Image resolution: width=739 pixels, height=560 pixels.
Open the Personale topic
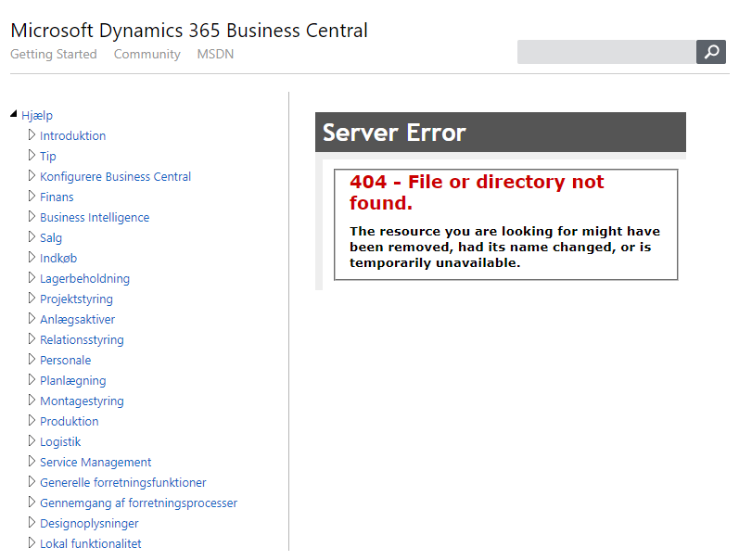point(66,360)
